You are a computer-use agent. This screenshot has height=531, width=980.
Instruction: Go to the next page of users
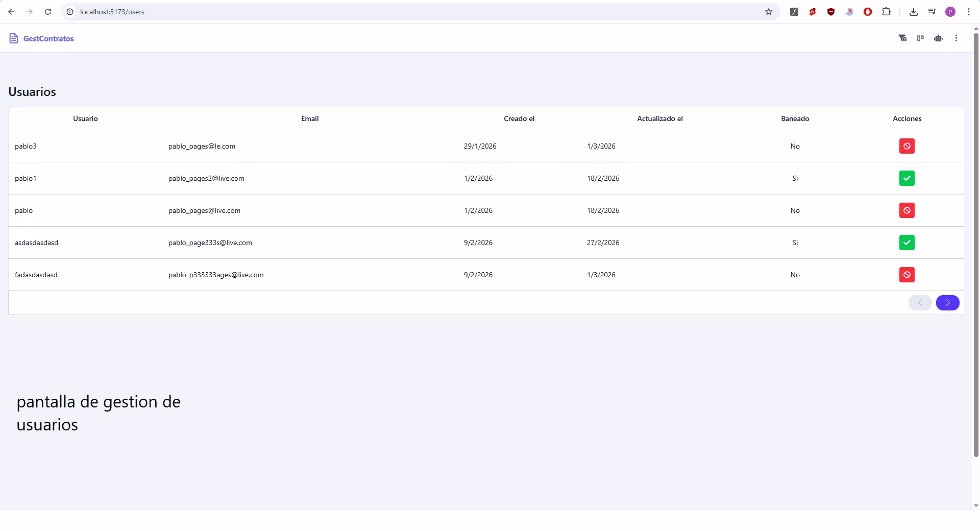947,302
